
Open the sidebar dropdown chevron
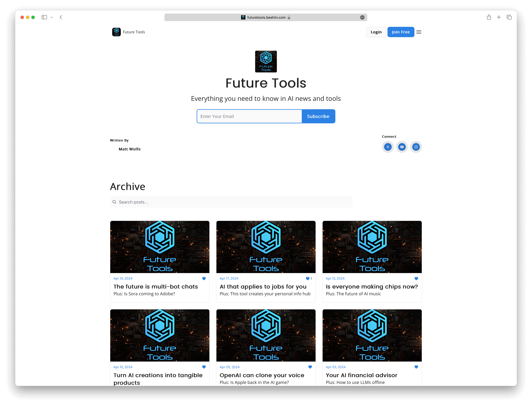[x=52, y=17]
